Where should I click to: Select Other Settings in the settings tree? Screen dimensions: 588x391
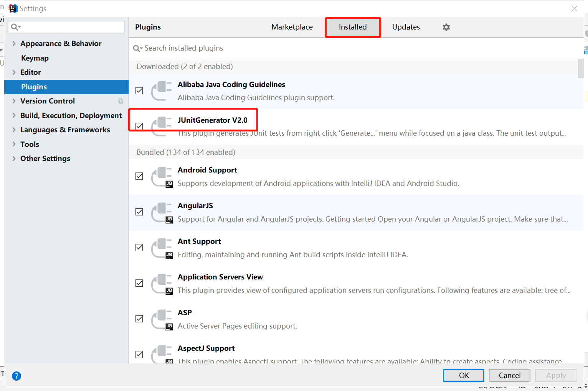coord(45,159)
